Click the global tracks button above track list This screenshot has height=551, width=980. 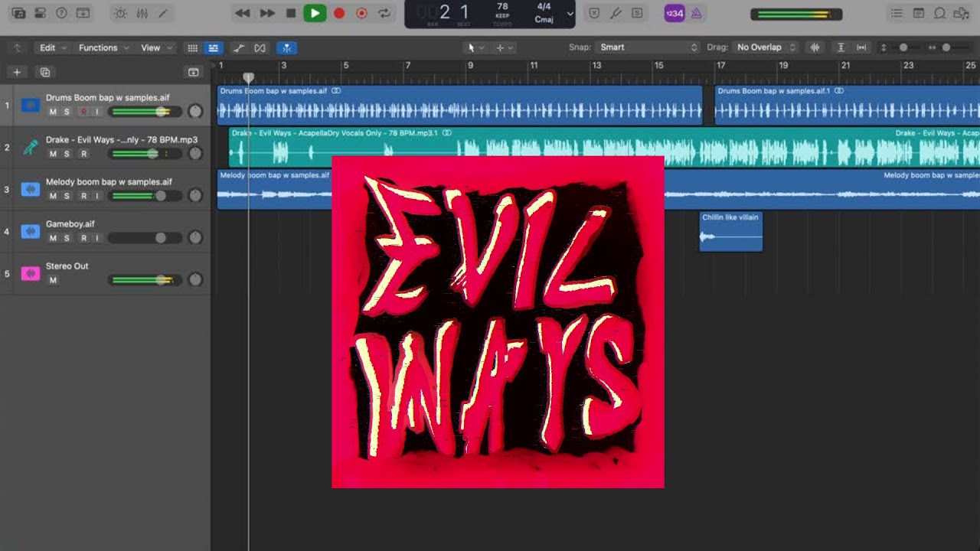tap(193, 72)
